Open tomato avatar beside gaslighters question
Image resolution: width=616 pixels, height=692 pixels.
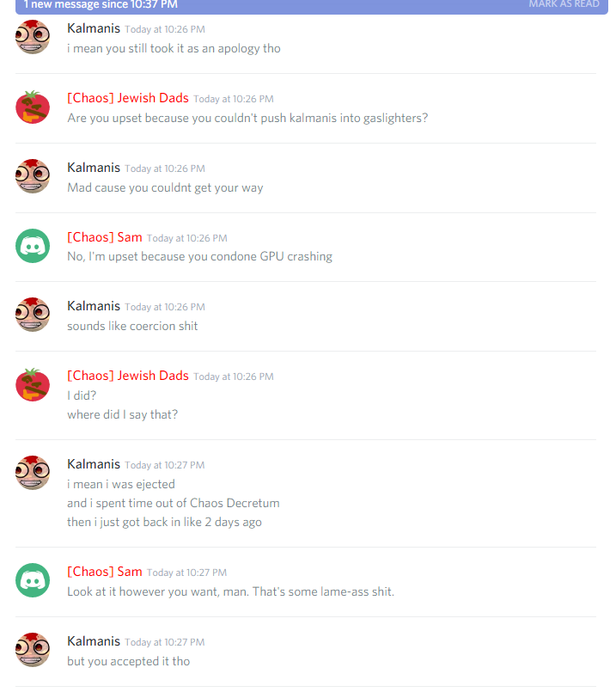[33, 107]
